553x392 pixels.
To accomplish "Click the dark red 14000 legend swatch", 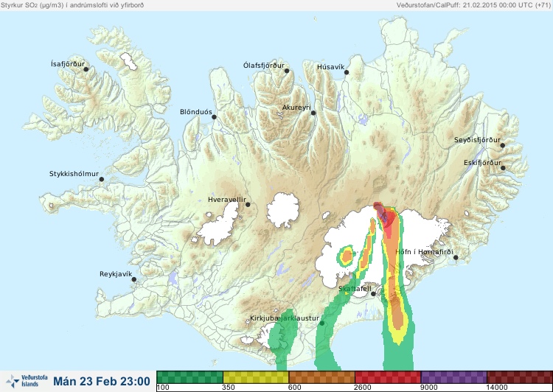I will coord(520,377).
